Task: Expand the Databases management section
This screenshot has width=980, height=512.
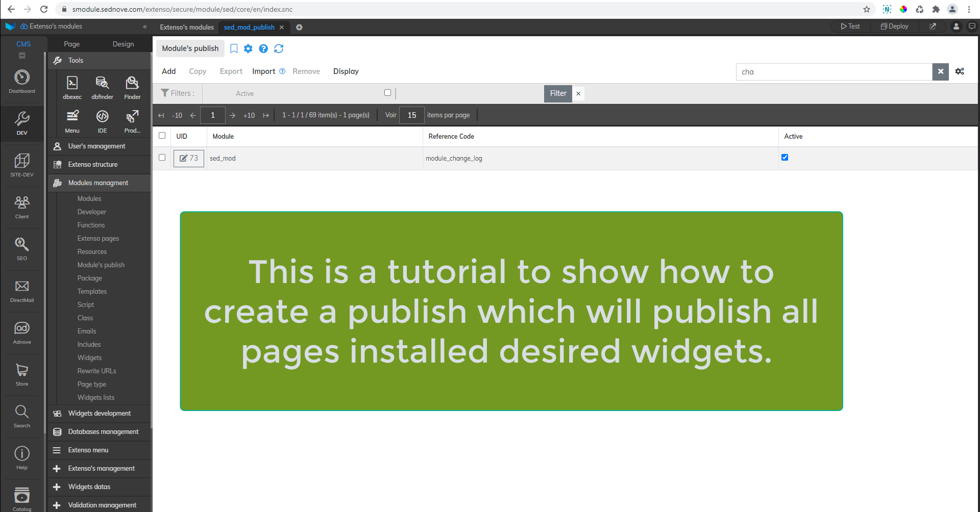Action: point(100,431)
